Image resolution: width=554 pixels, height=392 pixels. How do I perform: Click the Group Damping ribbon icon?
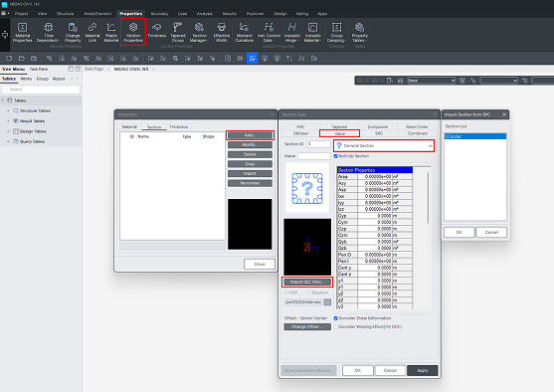click(336, 32)
